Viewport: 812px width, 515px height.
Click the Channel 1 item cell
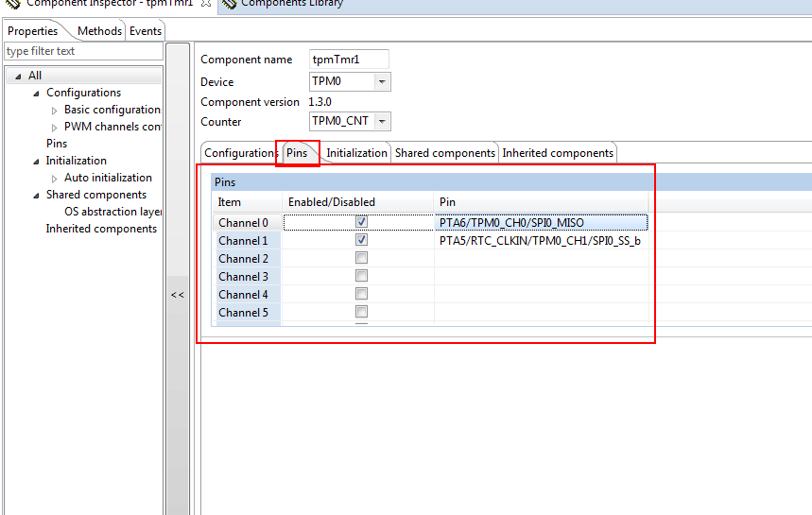(247, 241)
